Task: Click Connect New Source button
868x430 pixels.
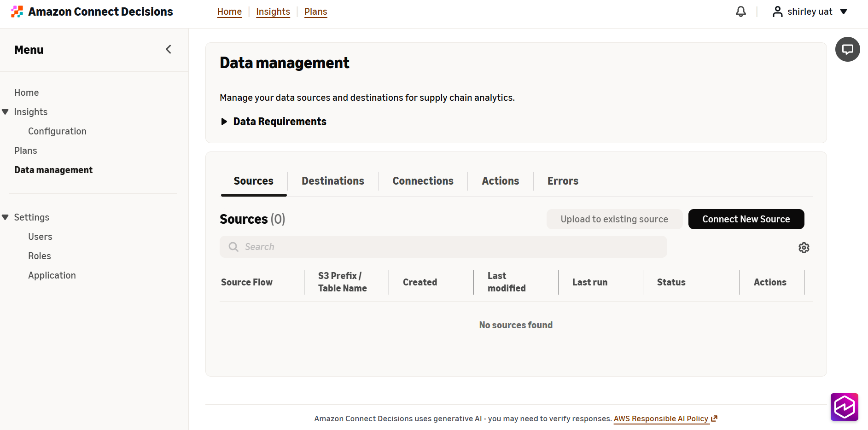Action: coord(746,219)
